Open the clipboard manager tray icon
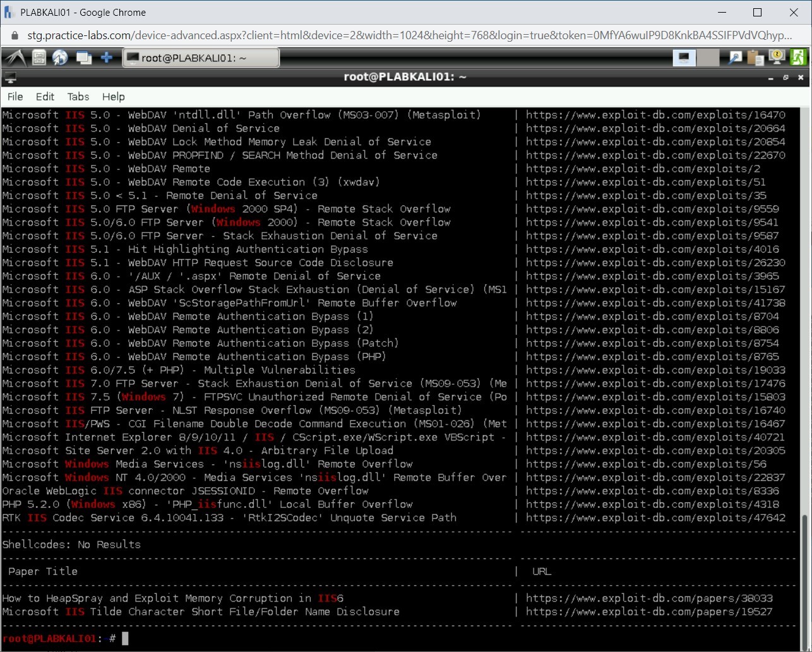The width and height of the screenshot is (812, 652). pyautogui.click(x=755, y=58)
